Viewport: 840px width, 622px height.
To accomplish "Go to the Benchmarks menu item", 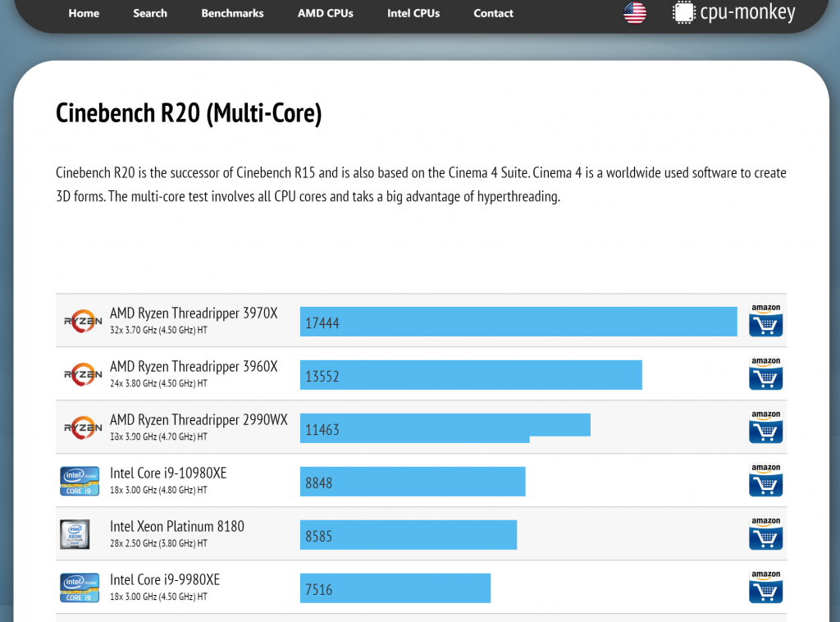I will pos(232,13).
